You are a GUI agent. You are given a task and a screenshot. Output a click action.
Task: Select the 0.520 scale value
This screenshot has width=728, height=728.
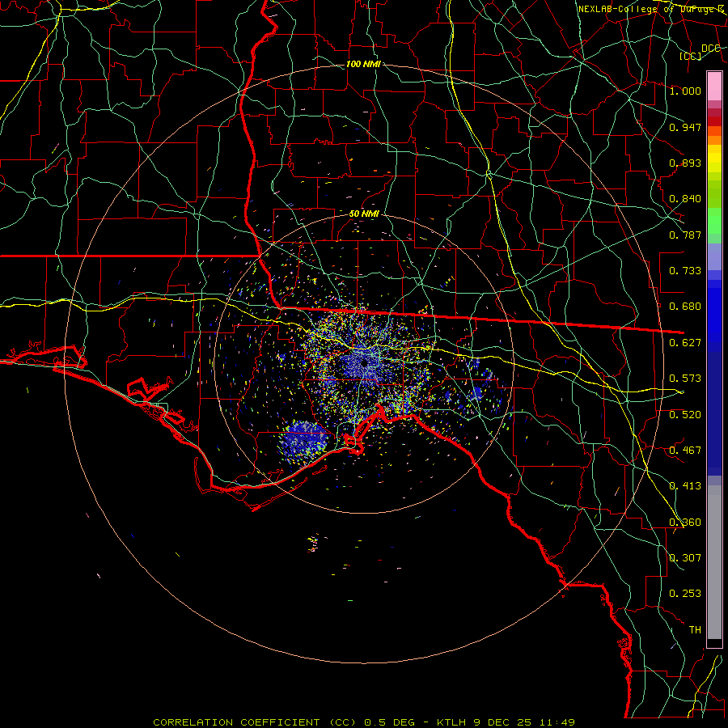coord(685,415)
